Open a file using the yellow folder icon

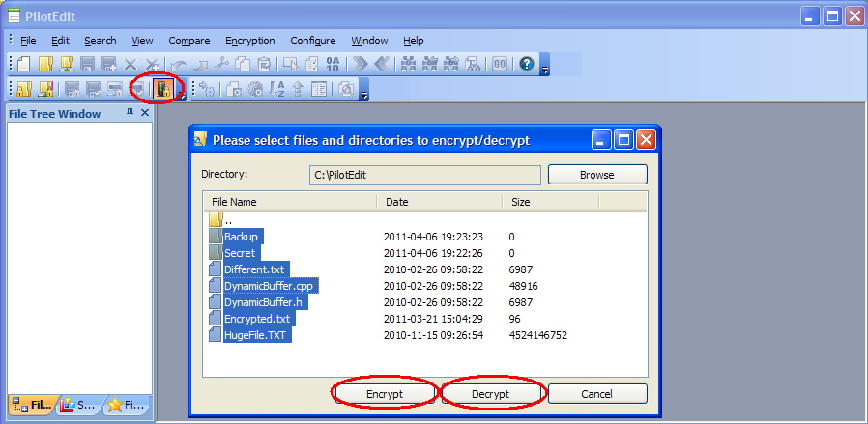click(x=45, y=64)
